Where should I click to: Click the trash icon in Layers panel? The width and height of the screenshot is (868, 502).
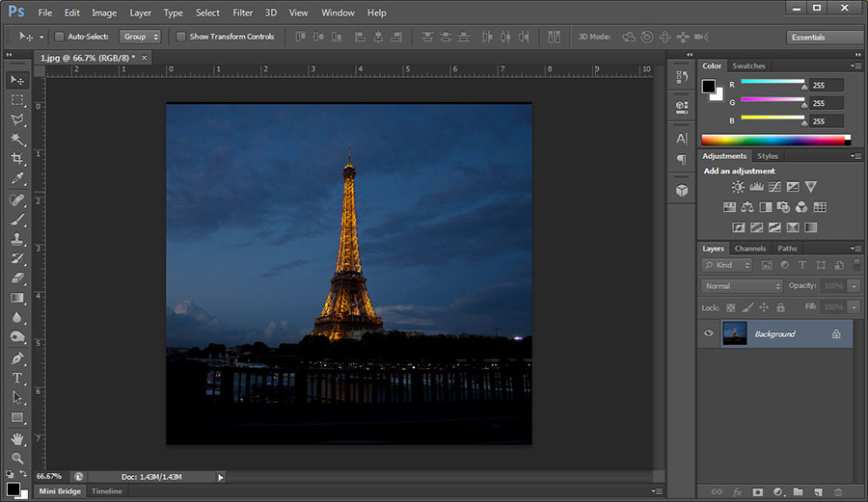[838, 491]
